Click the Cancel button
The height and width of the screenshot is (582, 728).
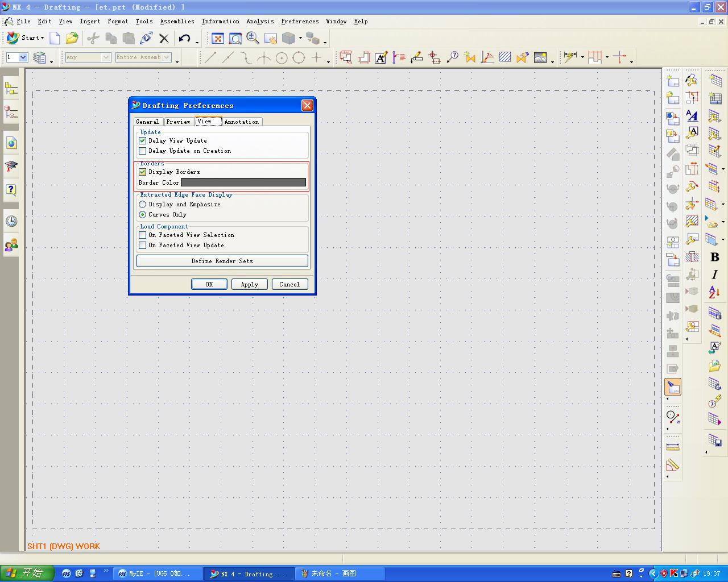click(x=289, y=284)
